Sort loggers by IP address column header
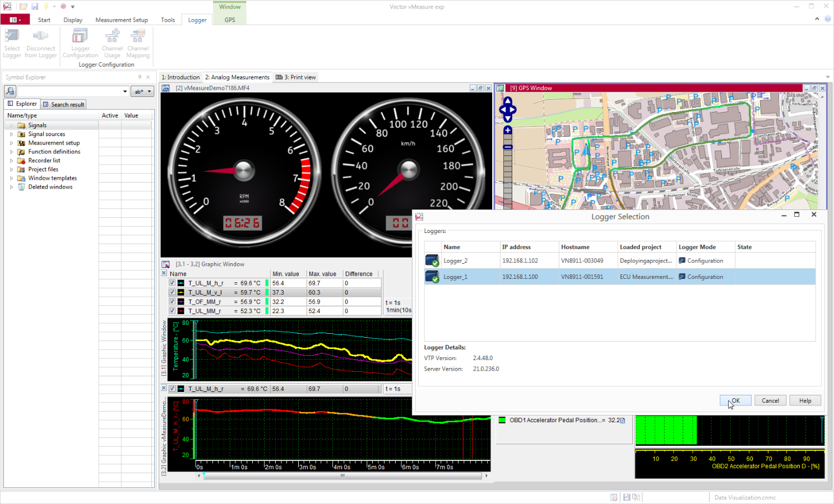The image size is (834, 504). tap(529, 247)
